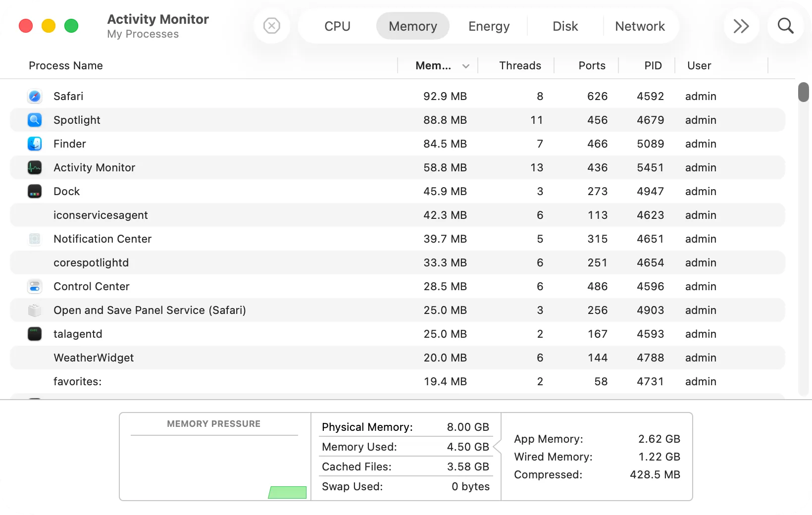The height and width of the screenshot is (515, 812).
Task: Toggle Memory column sort order chevron
Action: (466, 66)
